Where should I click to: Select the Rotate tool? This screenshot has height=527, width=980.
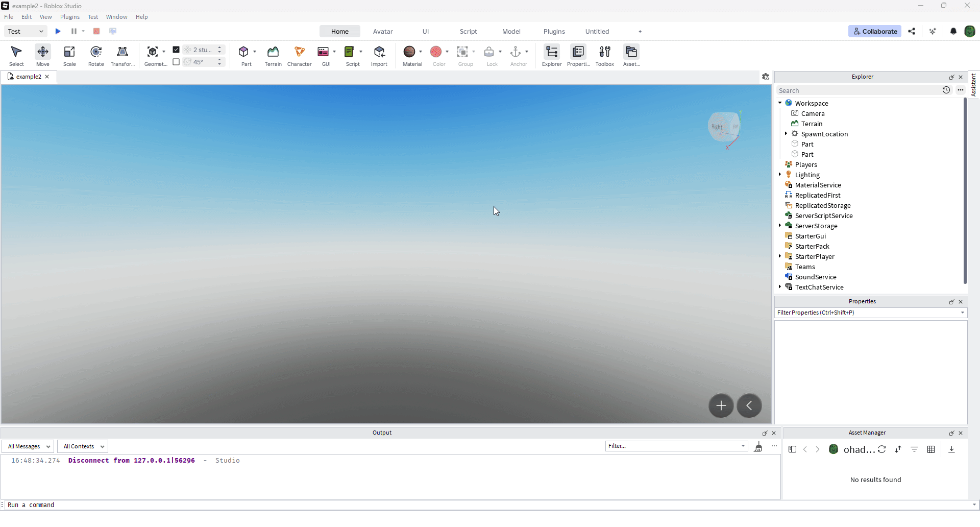pos(96,55)
